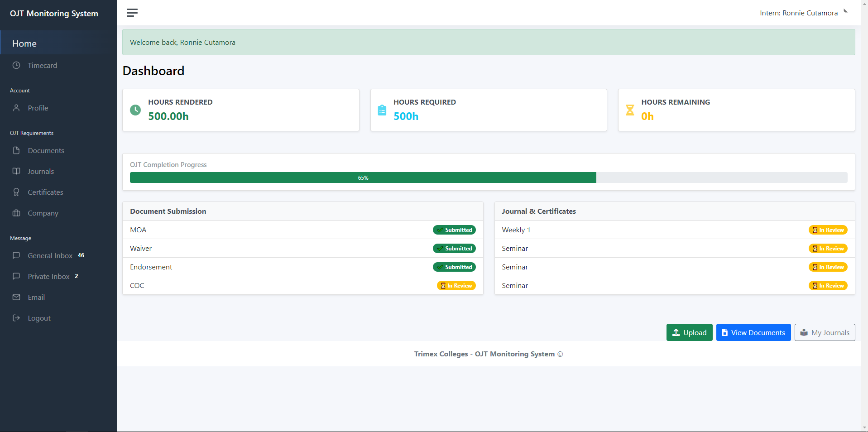The height and width of the screenshot is (432, 868).
Task: Click the Company briefcase icon
Action: coord(16,213)
